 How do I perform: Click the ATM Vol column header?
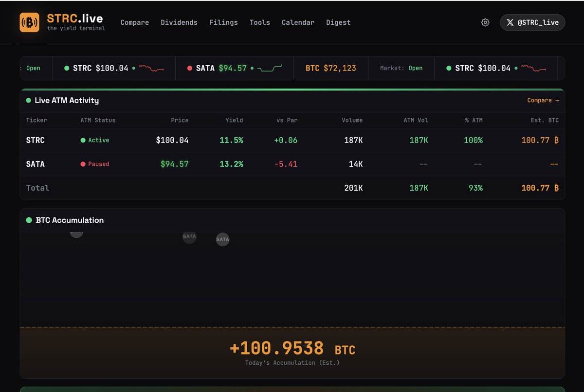(416, 120)
